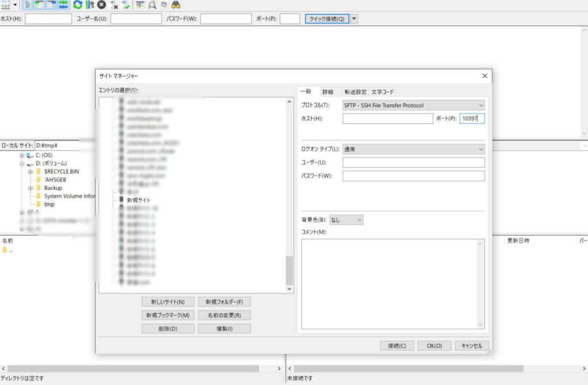Screen dimensions: 588x385
Task: Open the ログオン タイプ(L) dropdown
Action: [413, 149]
